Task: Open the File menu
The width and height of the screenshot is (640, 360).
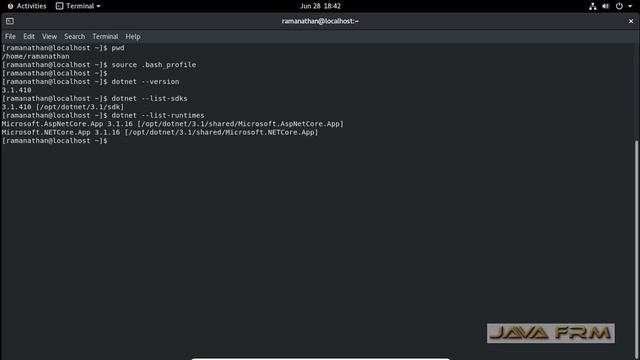Action: 10,36
